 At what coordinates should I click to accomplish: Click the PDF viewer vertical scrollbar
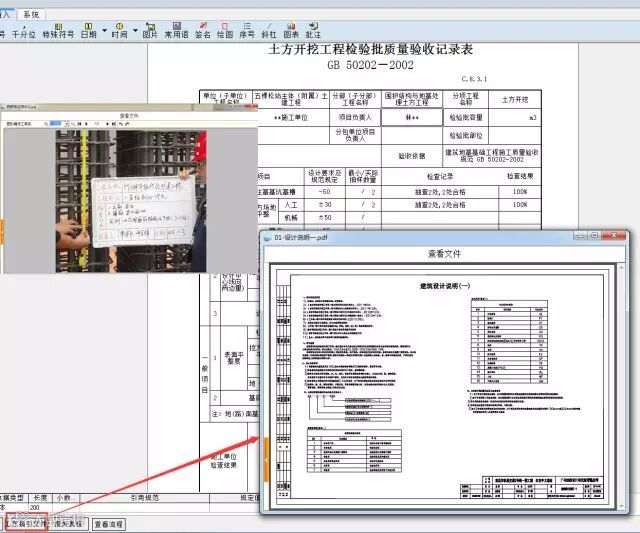621,387
